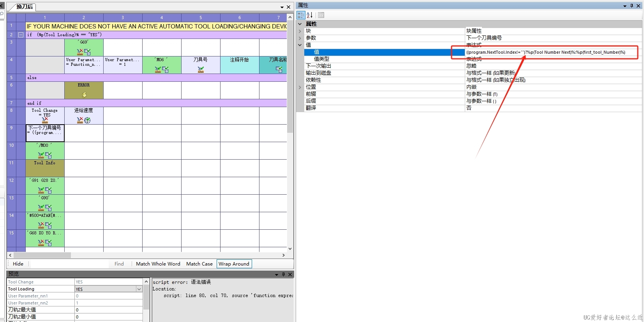Click the M06 block's output-to-tape icon
This screenshot has height=322, width=644.
coord(158,69)
